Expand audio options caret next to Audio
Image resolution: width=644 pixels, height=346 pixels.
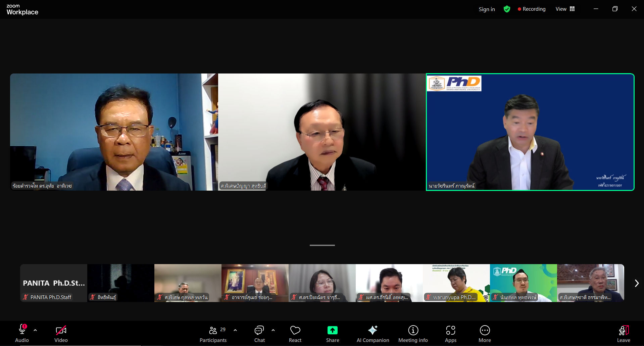click(35, 330)
